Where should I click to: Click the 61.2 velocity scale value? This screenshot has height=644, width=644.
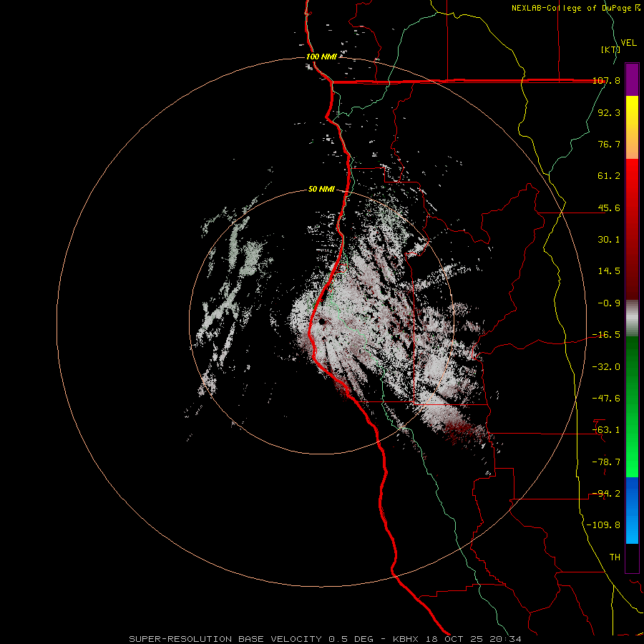[609, 176]
